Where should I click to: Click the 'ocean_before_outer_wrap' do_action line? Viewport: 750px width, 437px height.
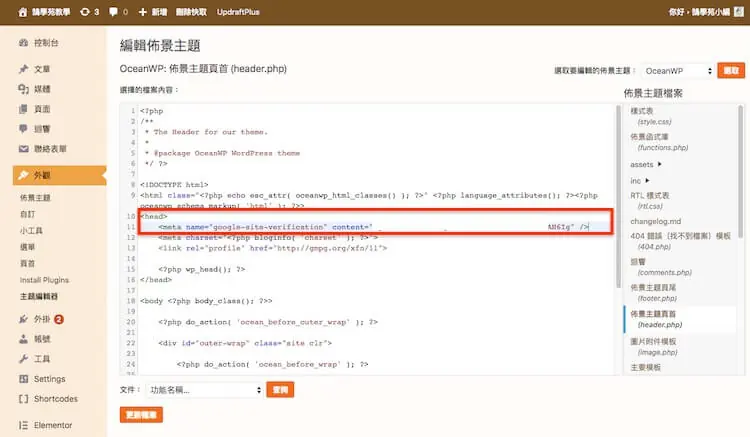click(x=268, y=322)
